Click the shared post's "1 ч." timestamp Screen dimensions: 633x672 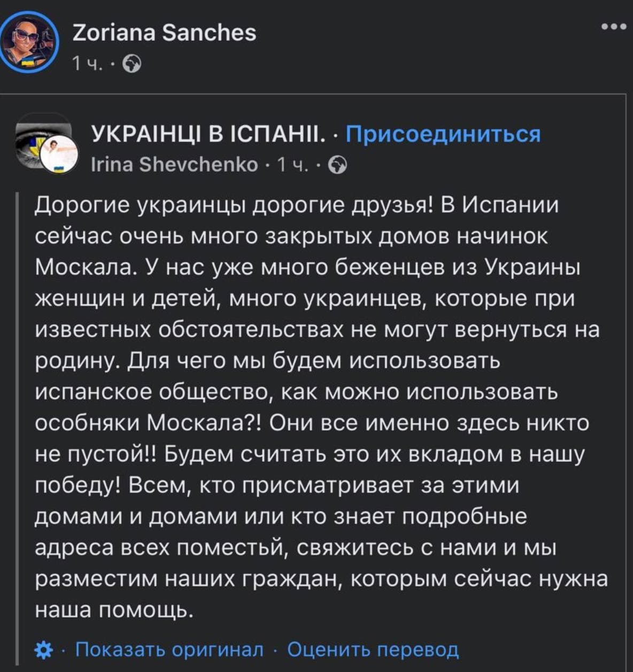[292, 165]
